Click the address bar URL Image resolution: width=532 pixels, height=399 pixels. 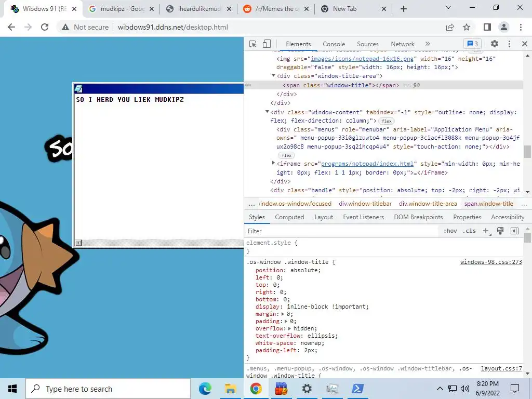172,27
